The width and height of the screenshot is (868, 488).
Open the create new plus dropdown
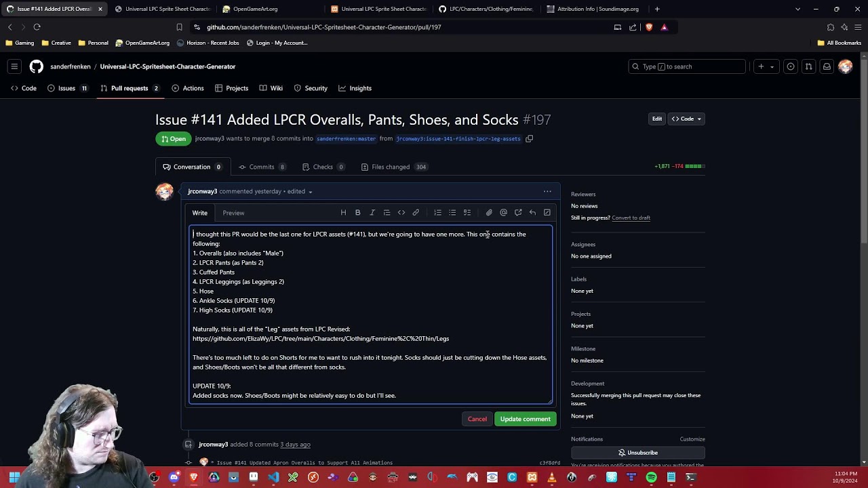766,66
